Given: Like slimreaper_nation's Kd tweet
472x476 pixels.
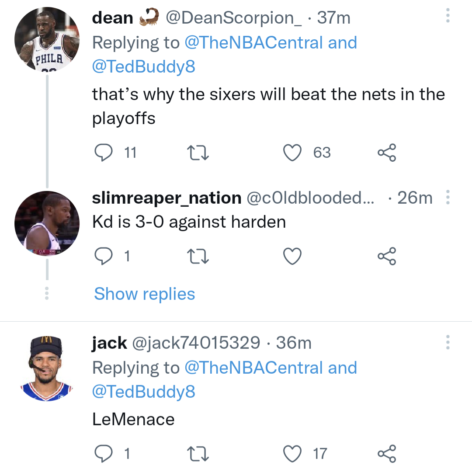Looking at the screenshot, I should click(x=292, y=256).
